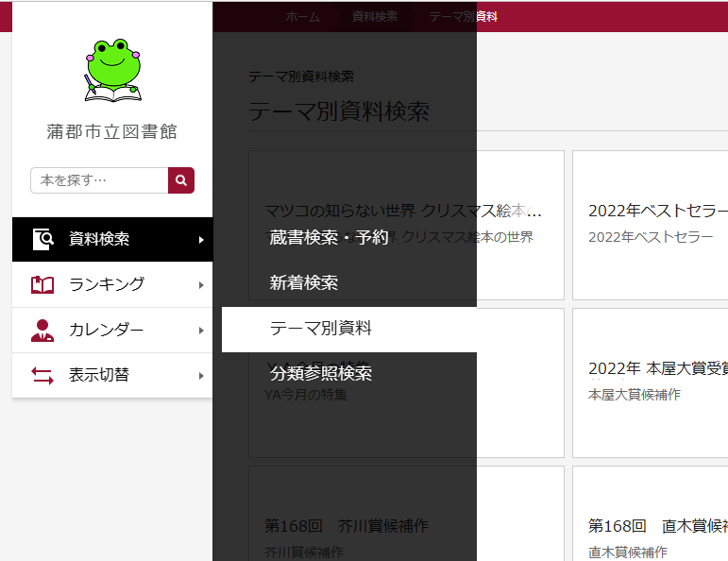
Task: Click the 表示切替 swap arrows icon
Action: (x=42, y=376)
